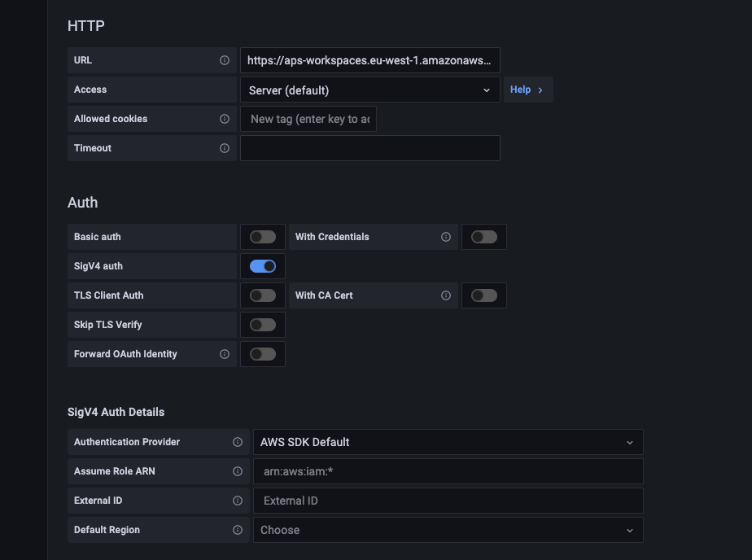The height and width of the screenshot is (560, 752).
Task: Open the Help link
Action: tap(526, 90)
